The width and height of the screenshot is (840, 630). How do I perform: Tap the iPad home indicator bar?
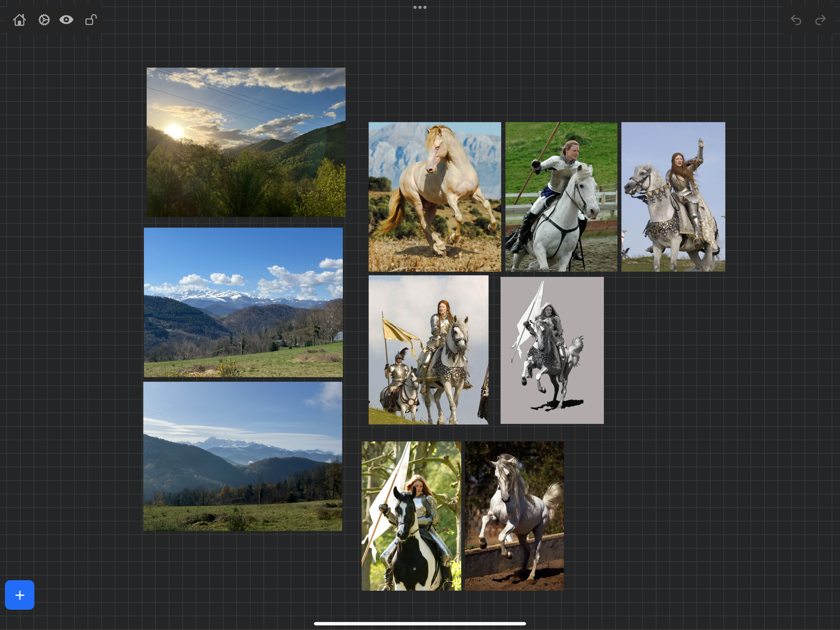tap(420, 623)
